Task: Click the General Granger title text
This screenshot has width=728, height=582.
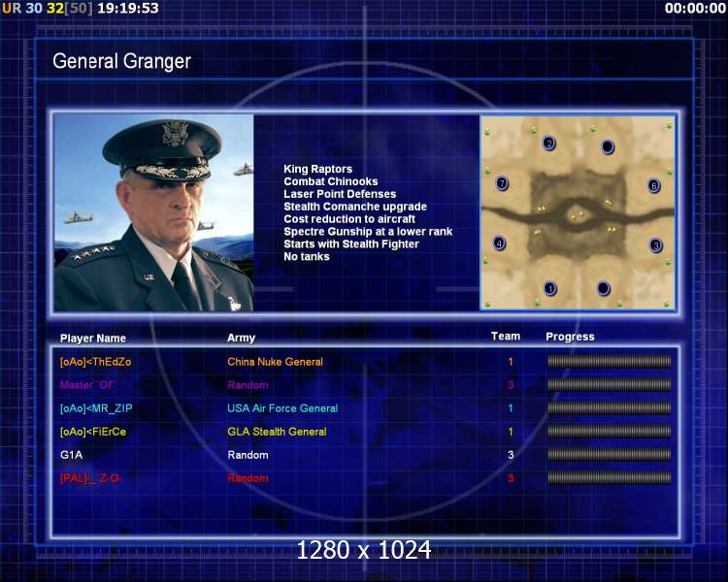Action: click(x=121, y=61)
